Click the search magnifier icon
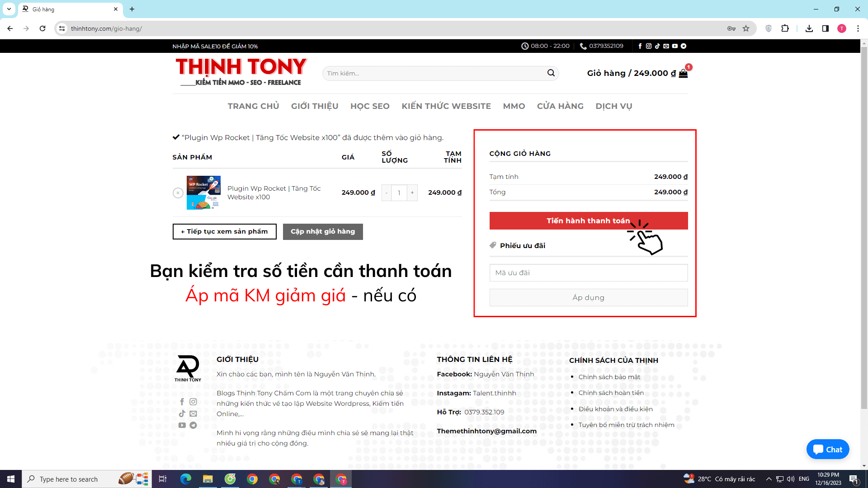Screen dimensions: 868x488 [551, 73]
